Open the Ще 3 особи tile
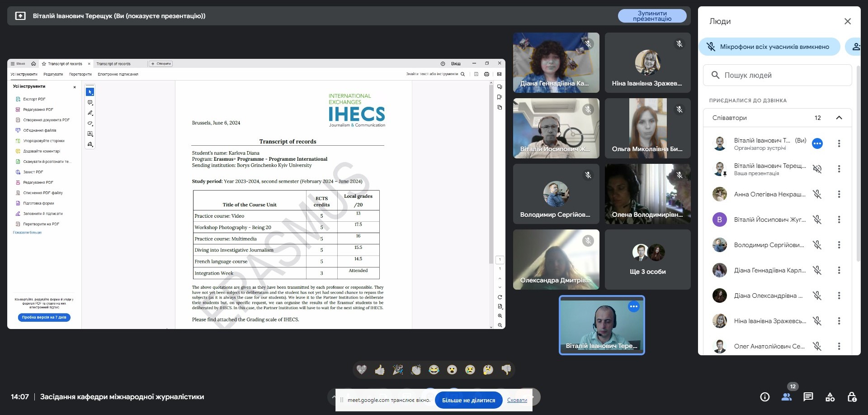The width and height of the screenshot is (868, 415). (647, 260)
